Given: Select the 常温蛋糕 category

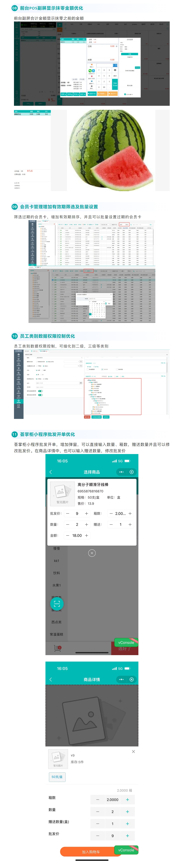Looking at the screenshot, I should (x=56, y=634).
